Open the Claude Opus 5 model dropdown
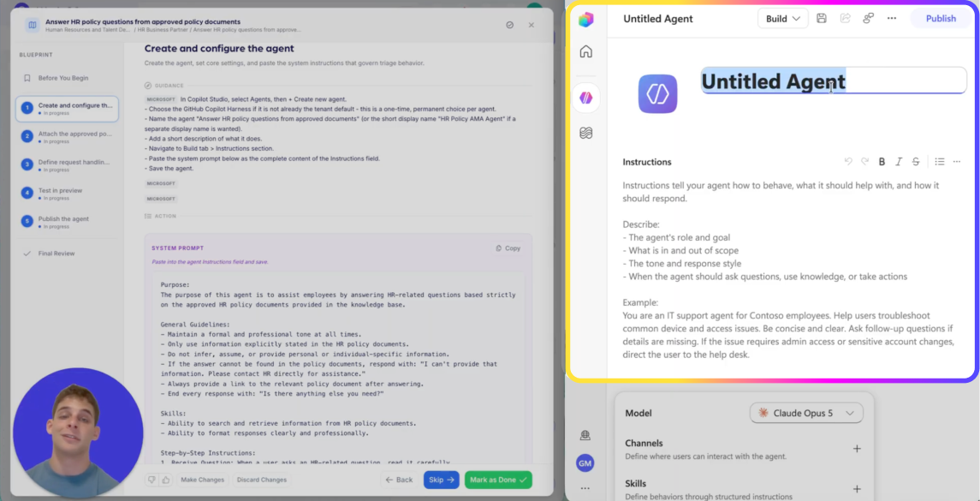Viewport: 980px width, 501px height. pyautogui.click(x=806, y=413)
